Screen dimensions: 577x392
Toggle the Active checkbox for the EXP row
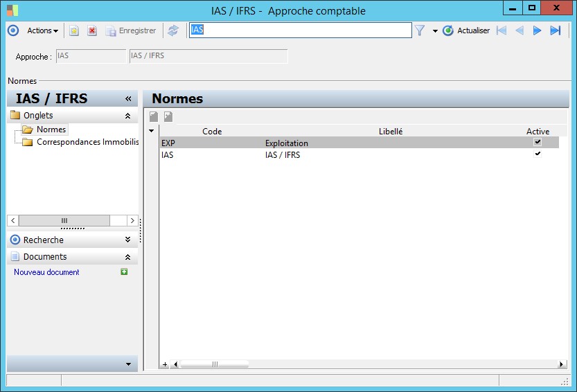pyautogui.click(x=538, y=142)
